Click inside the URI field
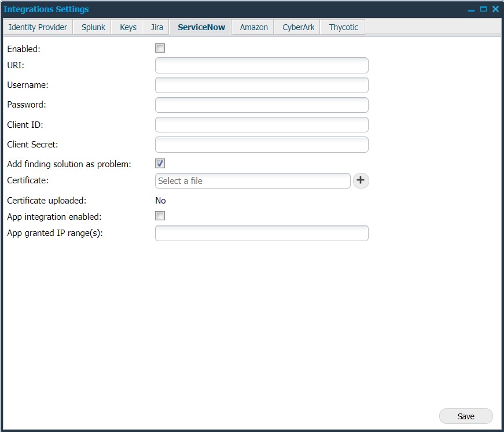 [x=261, y=65]
